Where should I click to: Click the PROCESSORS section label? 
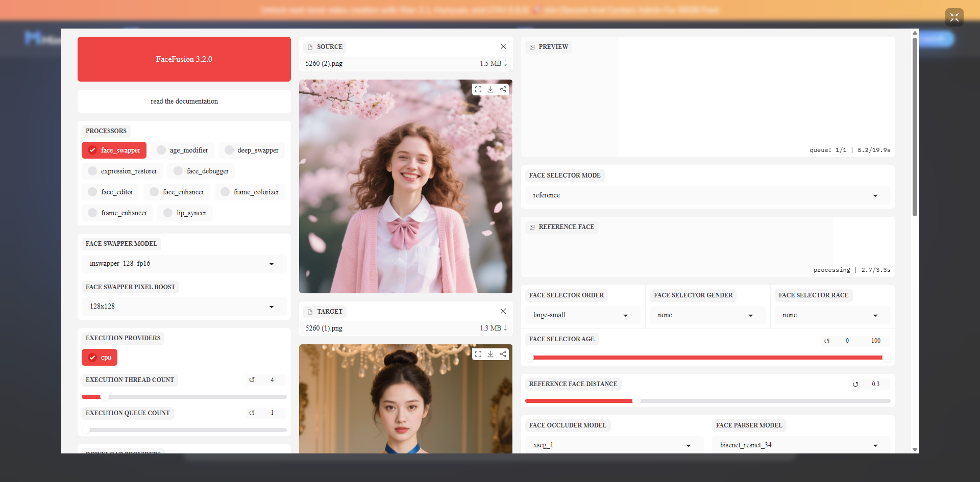106,131
